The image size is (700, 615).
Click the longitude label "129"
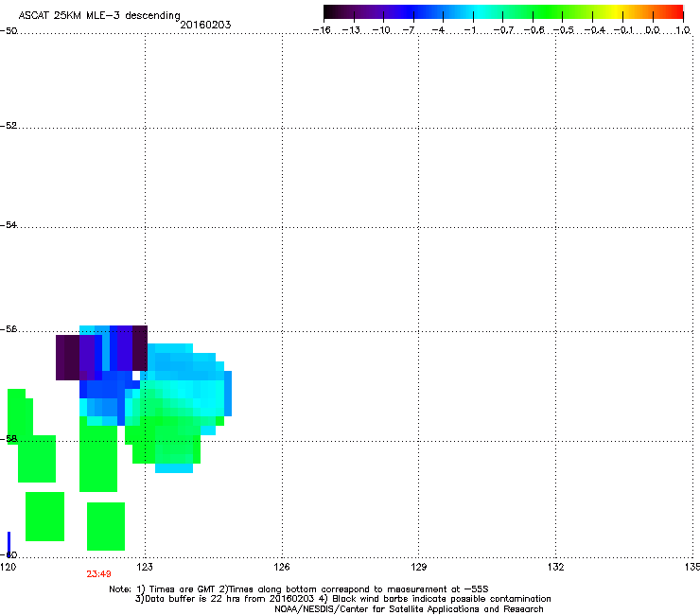(x=418, y=567)
